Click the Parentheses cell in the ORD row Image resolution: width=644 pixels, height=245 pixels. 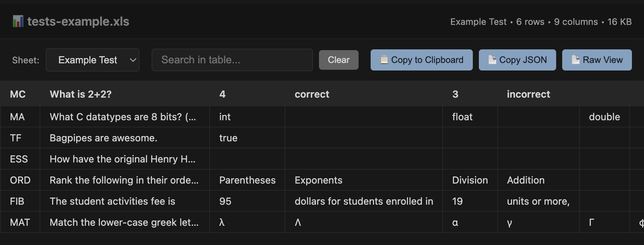[247, 180]
